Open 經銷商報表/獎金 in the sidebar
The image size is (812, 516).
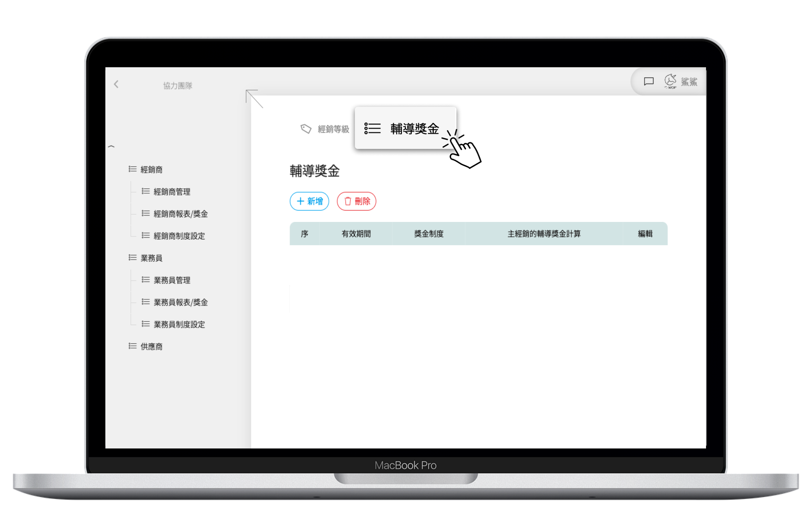[x=180, y=214]
